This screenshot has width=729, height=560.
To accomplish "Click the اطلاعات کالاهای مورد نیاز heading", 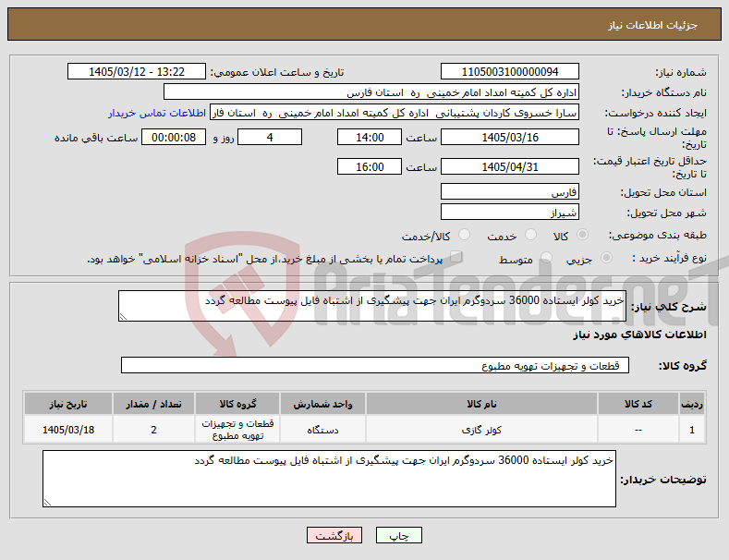I will pyautogui.click(x=639, y=335).
